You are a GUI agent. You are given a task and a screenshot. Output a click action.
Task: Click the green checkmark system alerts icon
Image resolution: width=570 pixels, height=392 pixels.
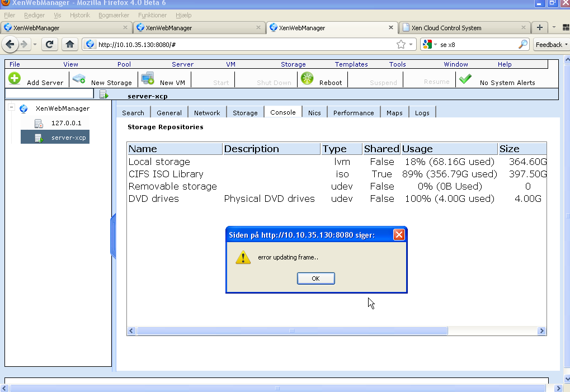pyautogui.click(x=465, y=79)
